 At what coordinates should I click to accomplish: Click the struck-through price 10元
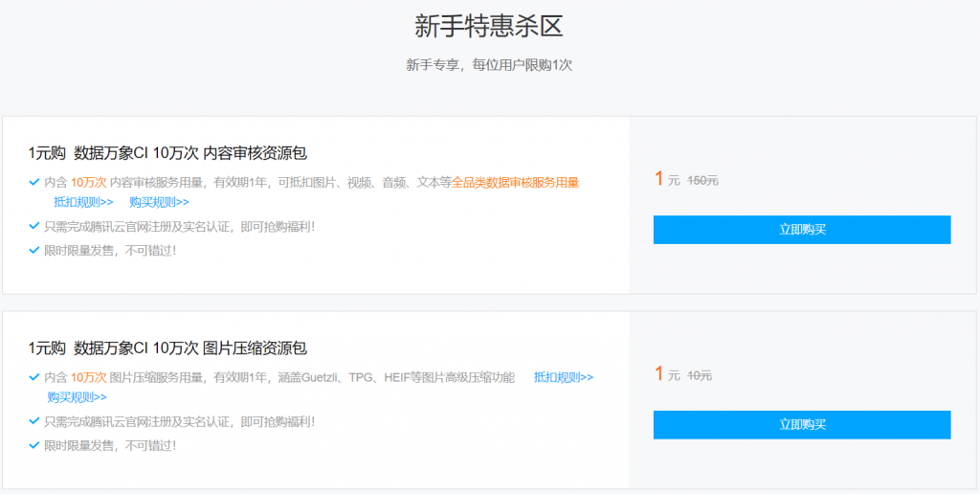coord(700,376)
